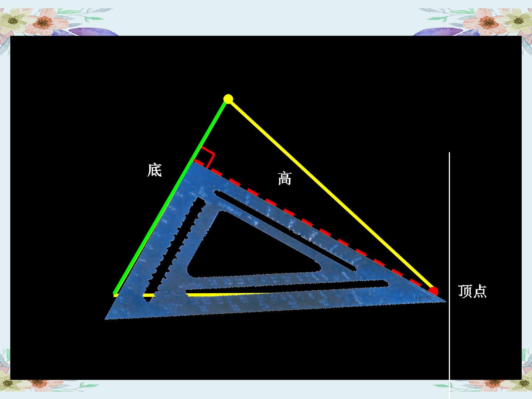Click the label 顶点
532x399 pixels.
473,291
